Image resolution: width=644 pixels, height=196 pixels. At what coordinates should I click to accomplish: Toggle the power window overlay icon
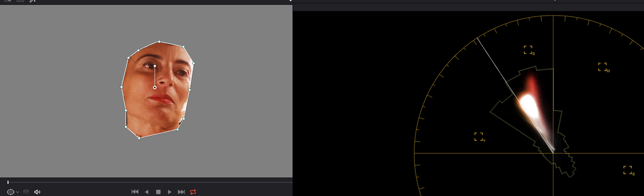(x=11, y=191)
